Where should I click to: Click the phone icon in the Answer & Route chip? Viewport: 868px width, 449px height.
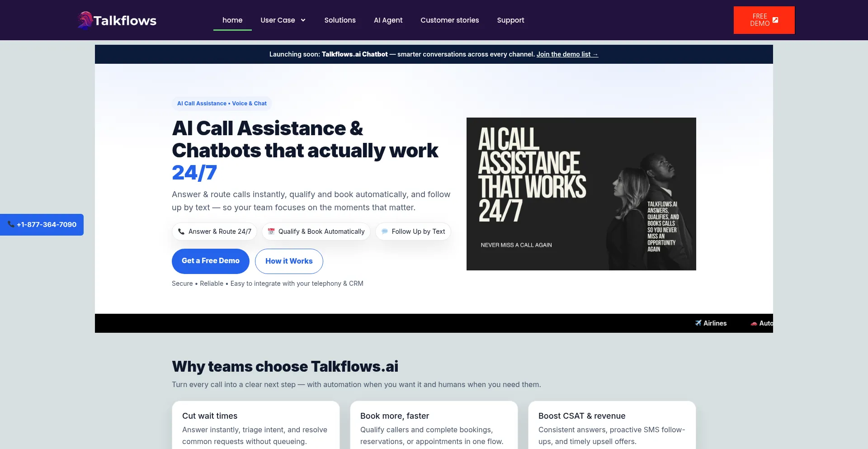pos(181,232)
